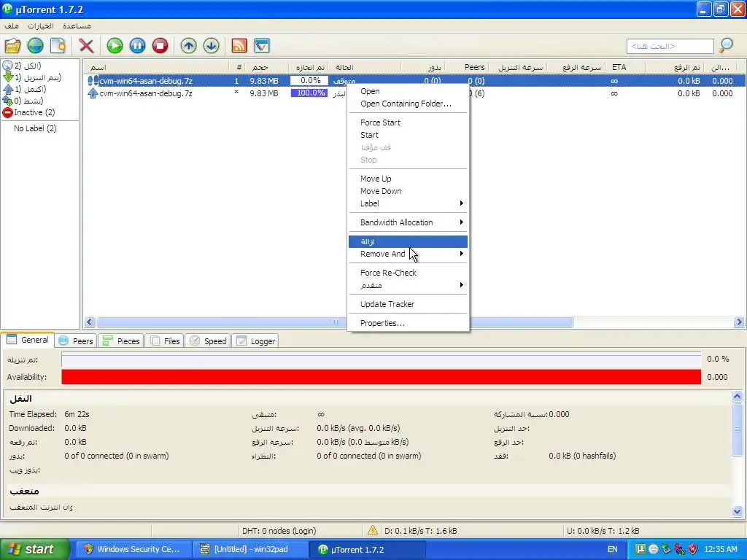
Task: Click details pane scrollbar up arrow
Action: pos(737,396)
